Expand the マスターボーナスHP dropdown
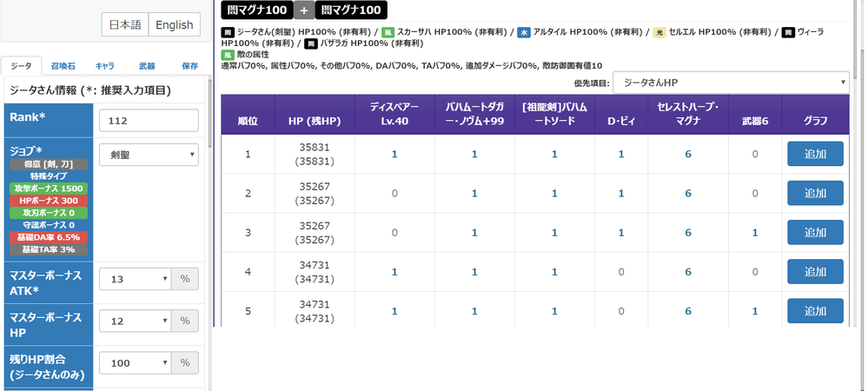The height and width of the screenshot is (391, 868). click(x=135, y=321)
